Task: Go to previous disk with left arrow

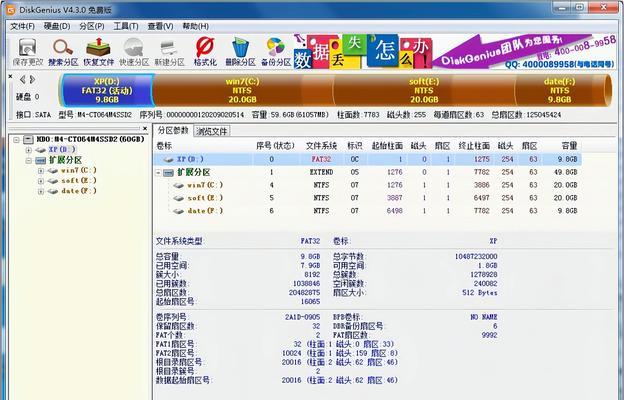Action: (x=22, y=80)
